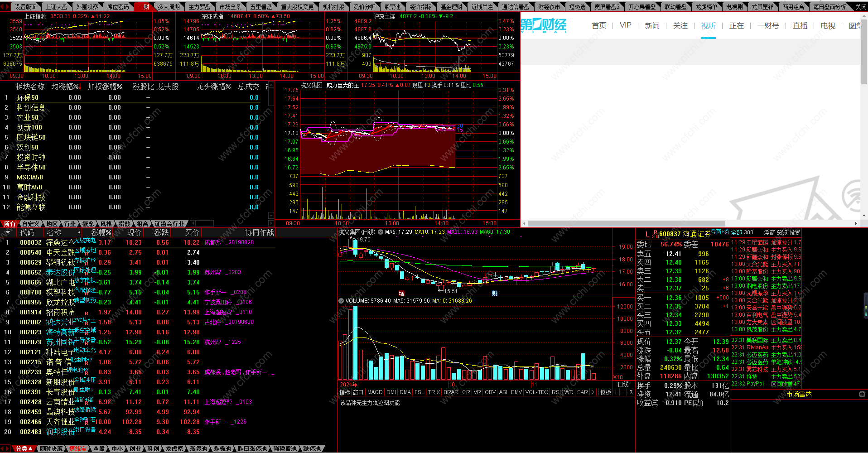Click 总览 in radar panel header
This screenshot has width=868, height=453.
click(x=782, y=232)
